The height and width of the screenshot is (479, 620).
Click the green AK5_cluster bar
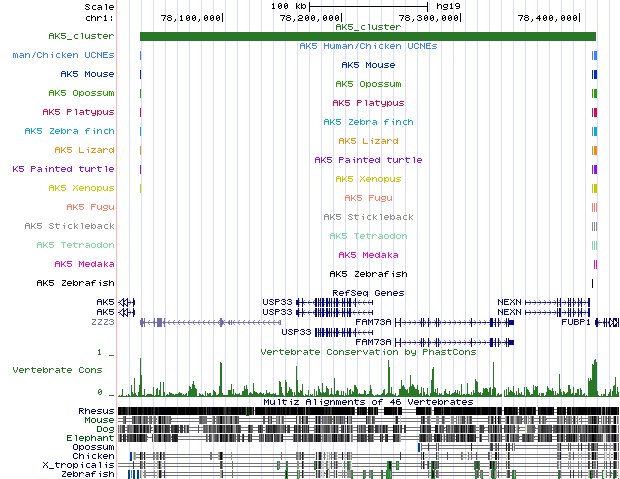click(x=368, y=37)
